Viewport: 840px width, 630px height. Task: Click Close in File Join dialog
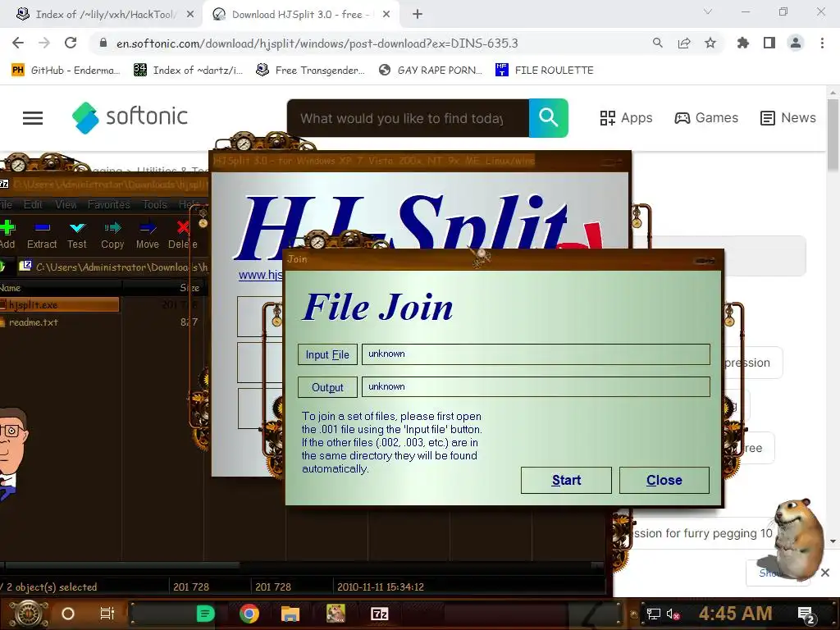pos(664,480)
